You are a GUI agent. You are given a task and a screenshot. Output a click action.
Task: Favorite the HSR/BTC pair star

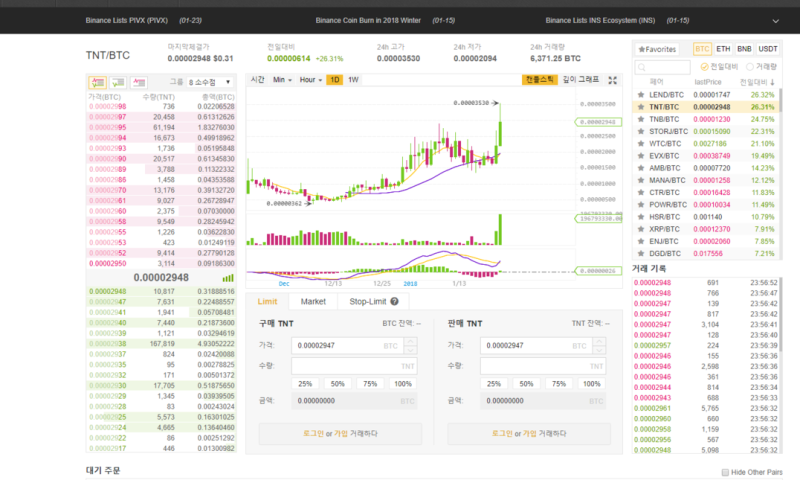click(x=641, y=217)
